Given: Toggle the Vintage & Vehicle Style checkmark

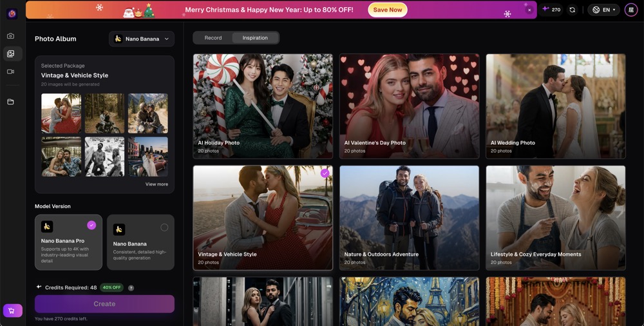Looking at the screenshot, I should coord(325,173).
